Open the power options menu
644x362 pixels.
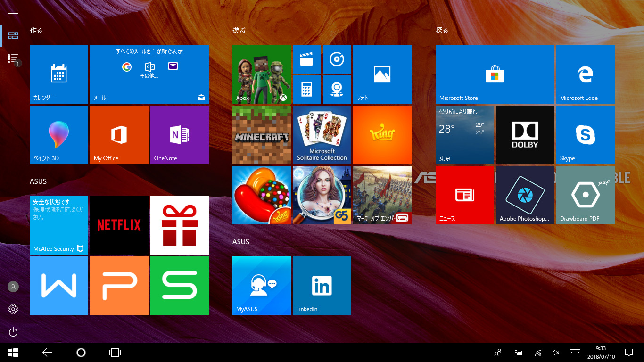[13, 332]
